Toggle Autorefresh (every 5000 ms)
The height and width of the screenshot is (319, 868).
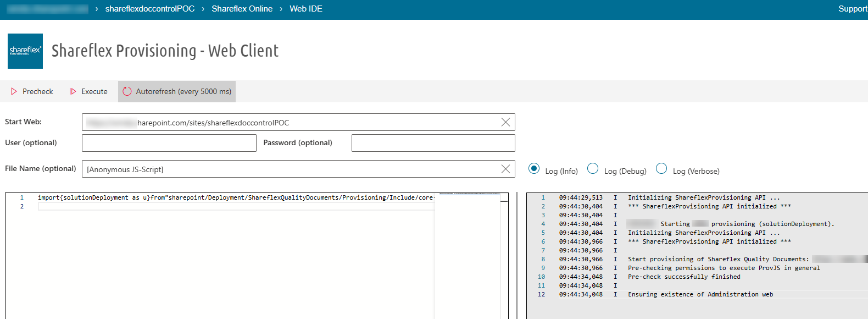[x=177, y=91]
